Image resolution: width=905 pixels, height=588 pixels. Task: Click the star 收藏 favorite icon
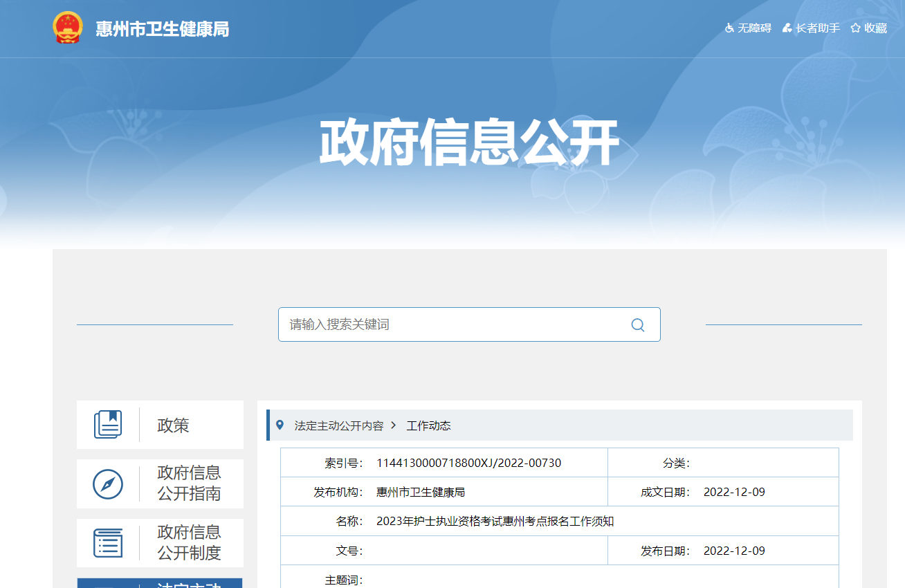tap(855, 28)
